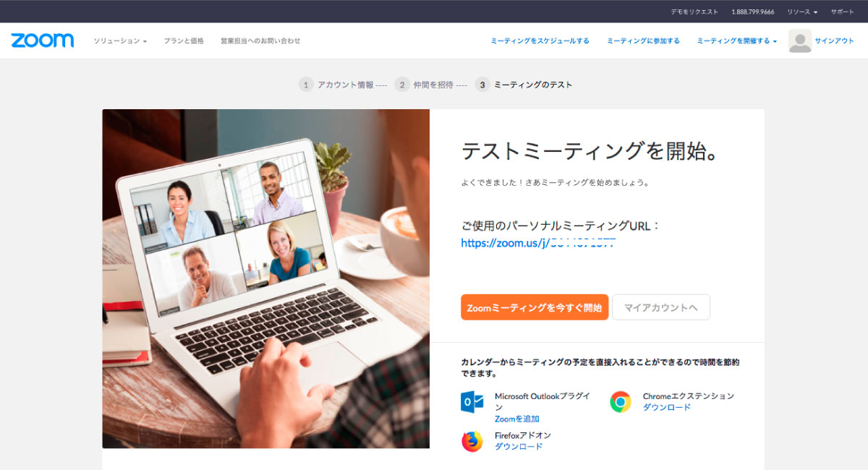
Task: Click Zoomを追加 link under Outlook
Action: point(517,419)
